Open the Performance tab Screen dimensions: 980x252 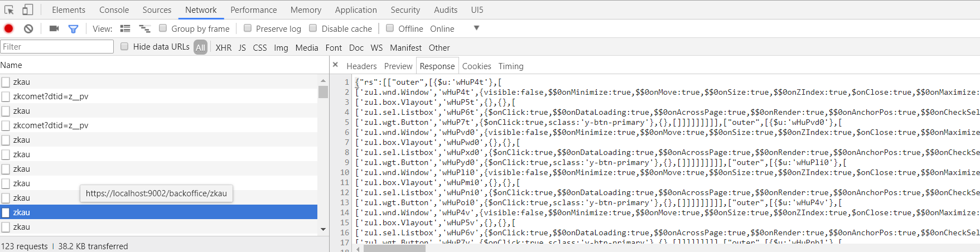[x=254, y=9]
